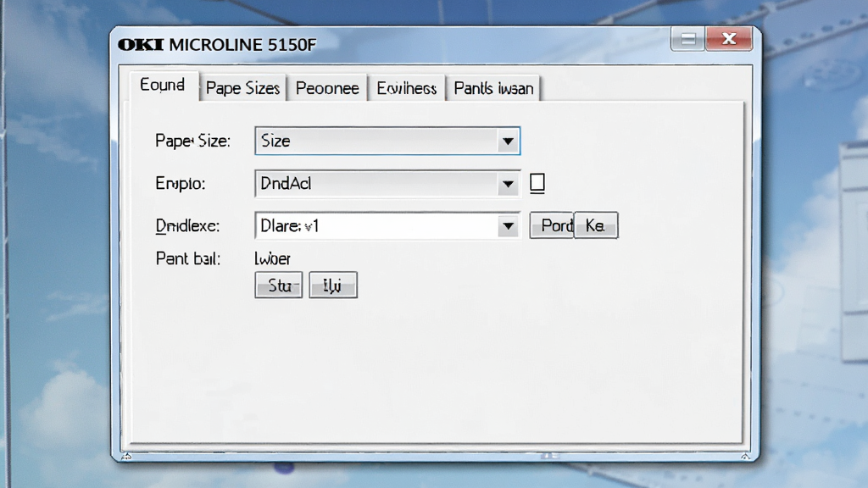Switch to the Eound tab

point(164,86)
